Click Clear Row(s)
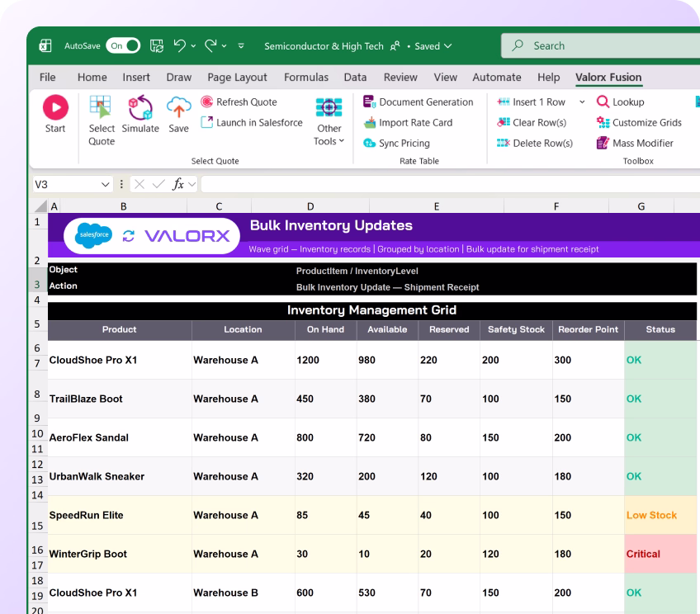Viewport: 700px width, 614px height. (532, 122)
